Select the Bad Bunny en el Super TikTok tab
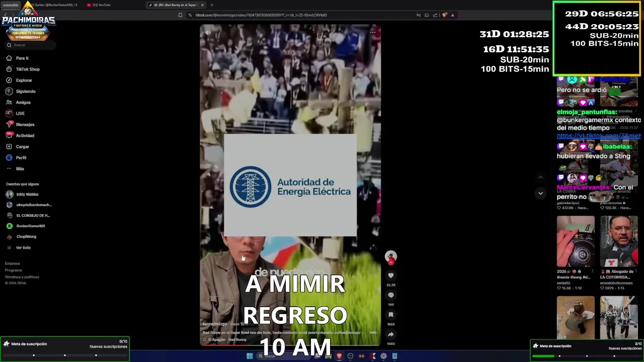 pyautogui.click(x=176, y=5)
